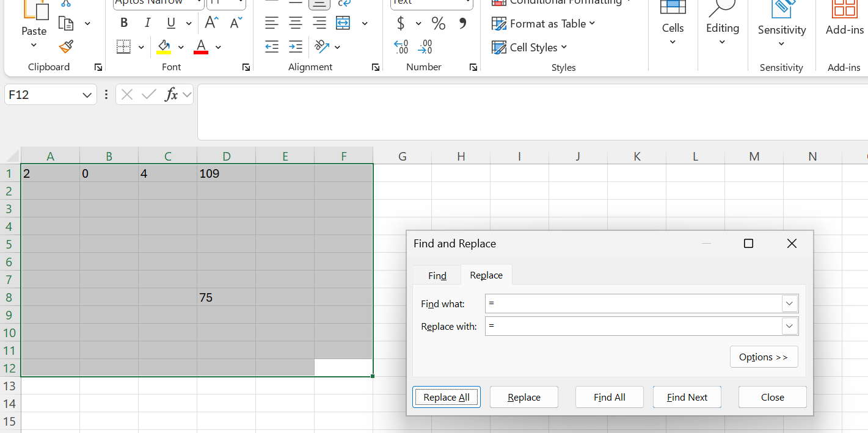Click in the formula bar
The width and height of the screenshot is (868, 433).
click(x=531, y=112)
